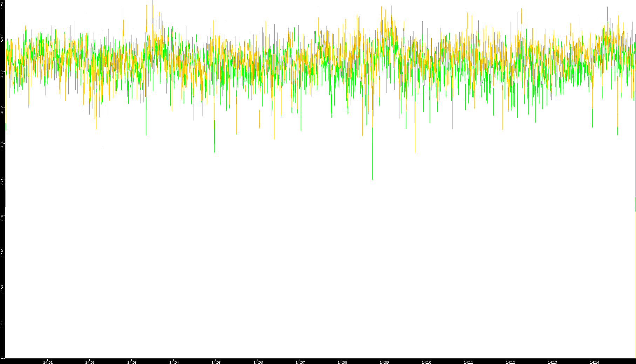Viewport: 636px width, 364px height.
Task: Click the 2316 value axis label
Action: (x=2, y=217)
